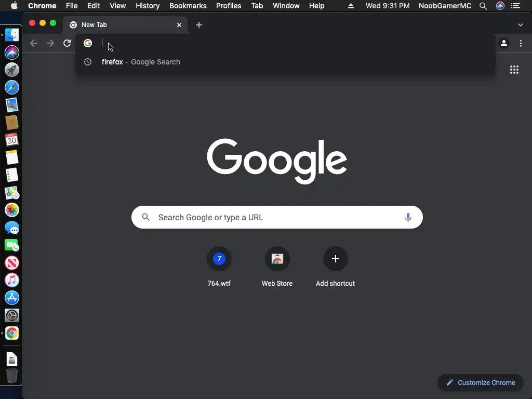Open Notification Center list icon

pos(515,6)
